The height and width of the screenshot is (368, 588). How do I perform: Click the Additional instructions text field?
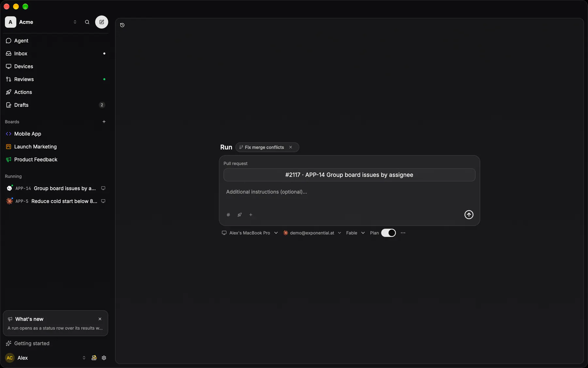[349, 192]
